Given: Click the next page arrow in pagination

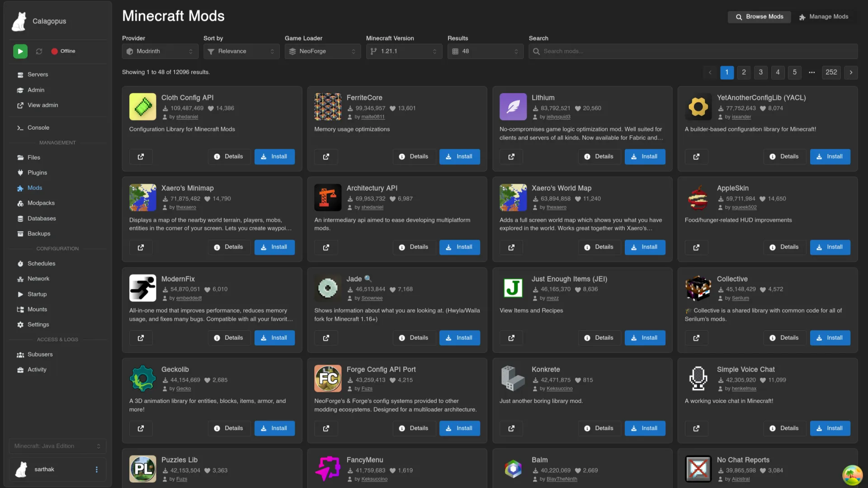Looking at the screenshot, I should point(851,72).
